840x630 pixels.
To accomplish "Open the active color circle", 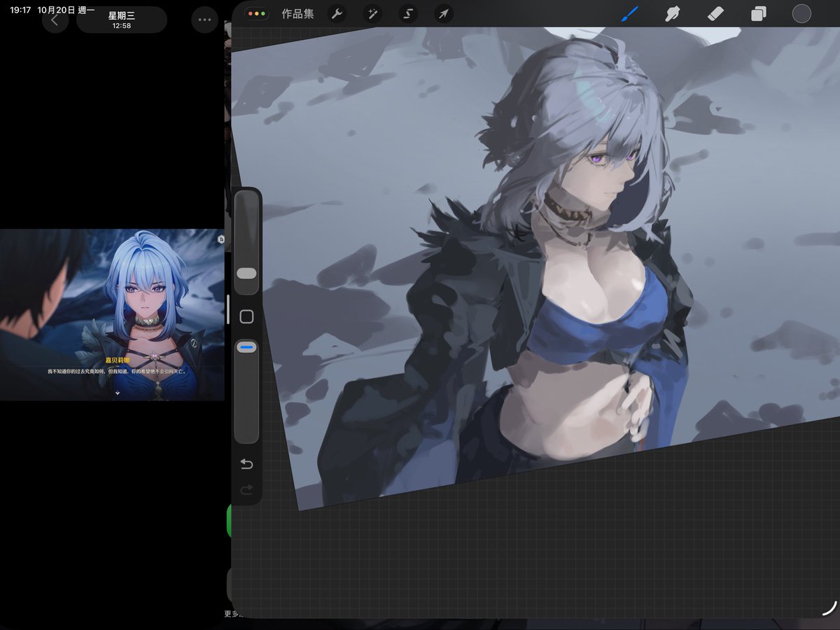I will pos(801,13).
